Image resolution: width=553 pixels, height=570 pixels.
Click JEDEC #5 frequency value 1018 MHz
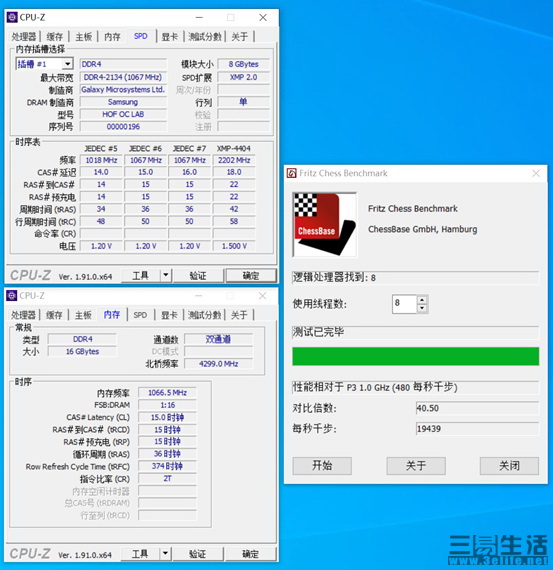(x=101, y=160)
